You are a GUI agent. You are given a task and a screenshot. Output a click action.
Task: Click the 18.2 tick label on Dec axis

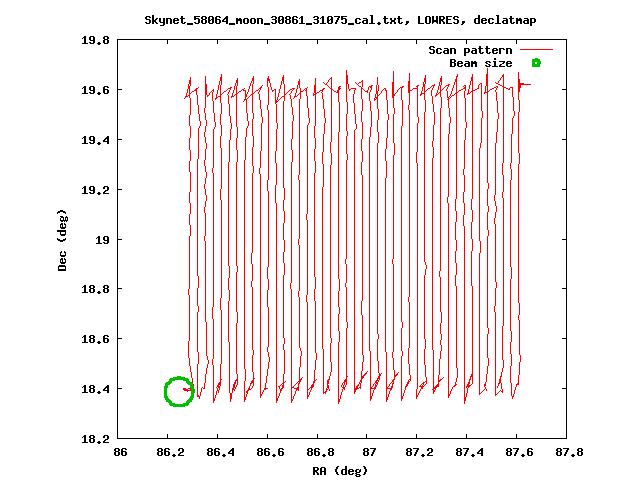(x=95, y=439)
